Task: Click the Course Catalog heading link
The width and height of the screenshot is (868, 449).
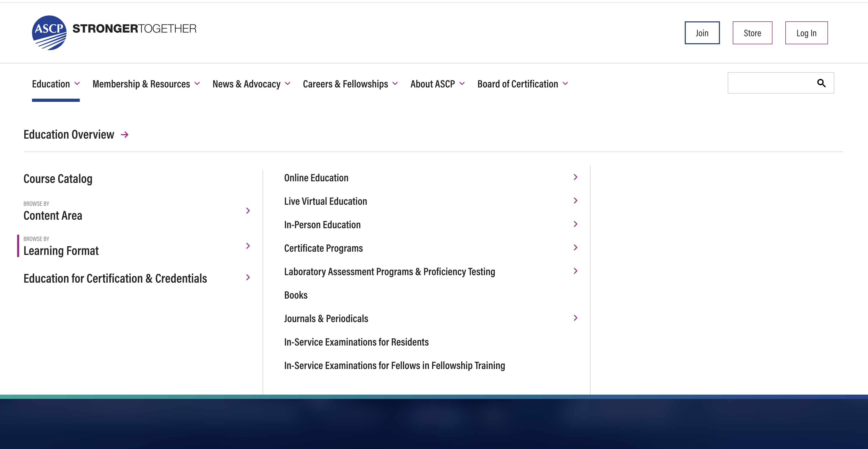Action: 58,179
